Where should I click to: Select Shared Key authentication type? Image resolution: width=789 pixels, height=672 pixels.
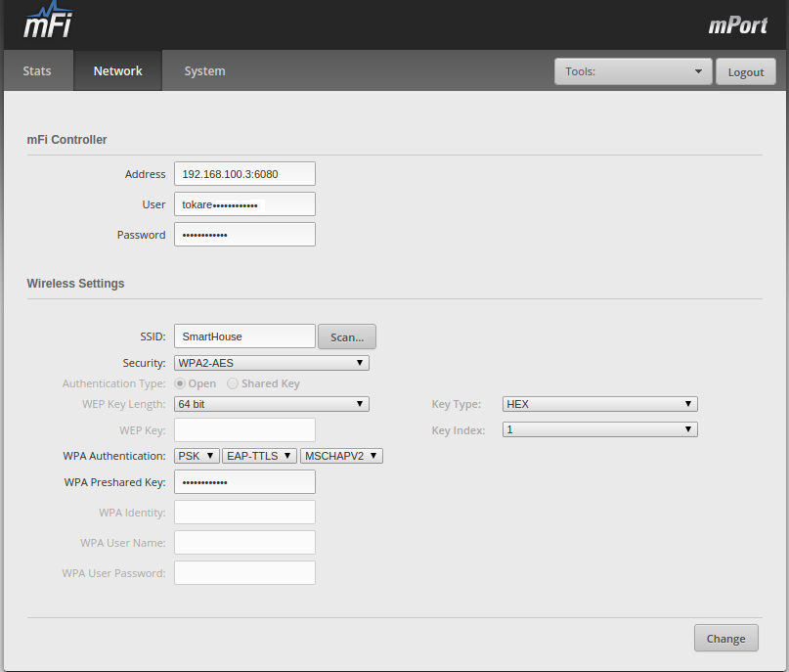(233, 383)
